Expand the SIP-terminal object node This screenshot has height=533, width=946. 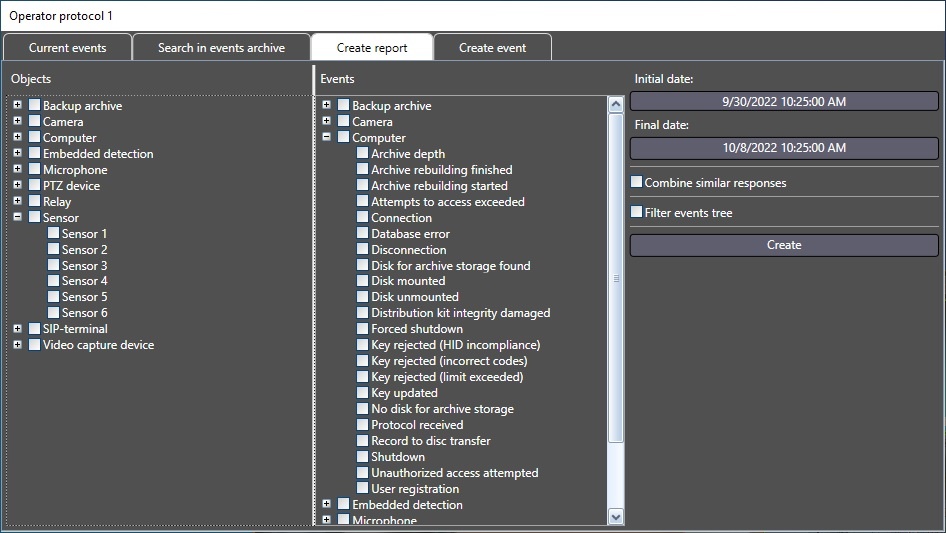(x=17, y=329)
